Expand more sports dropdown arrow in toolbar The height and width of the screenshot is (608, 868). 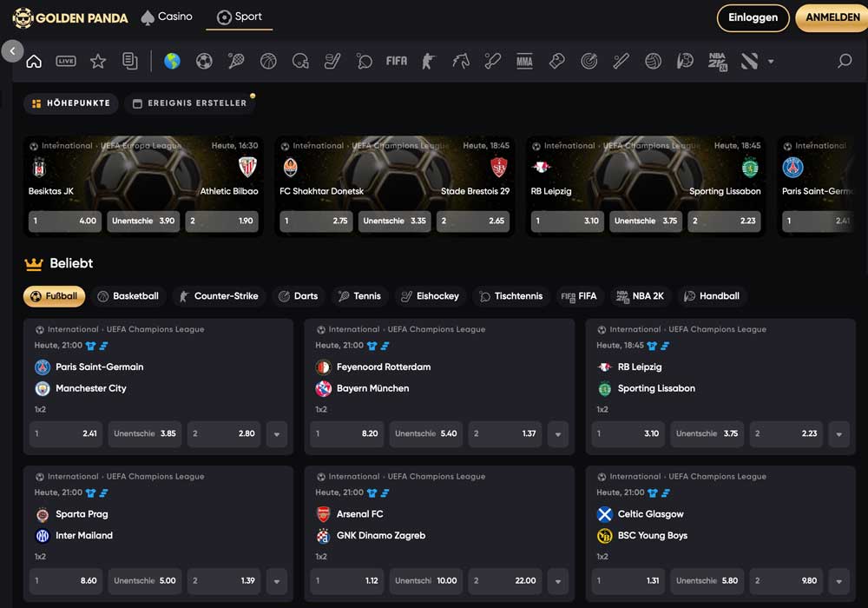coord(771,62)
